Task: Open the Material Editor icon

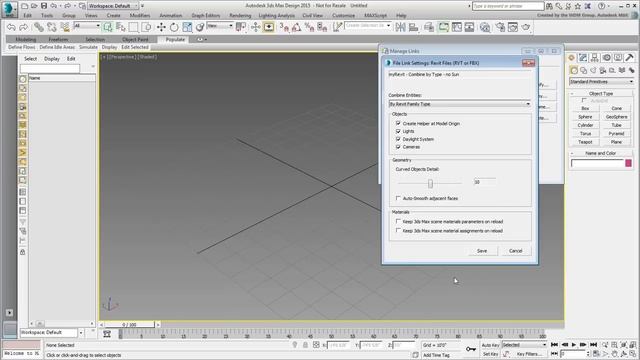Action: coord(484,27)
